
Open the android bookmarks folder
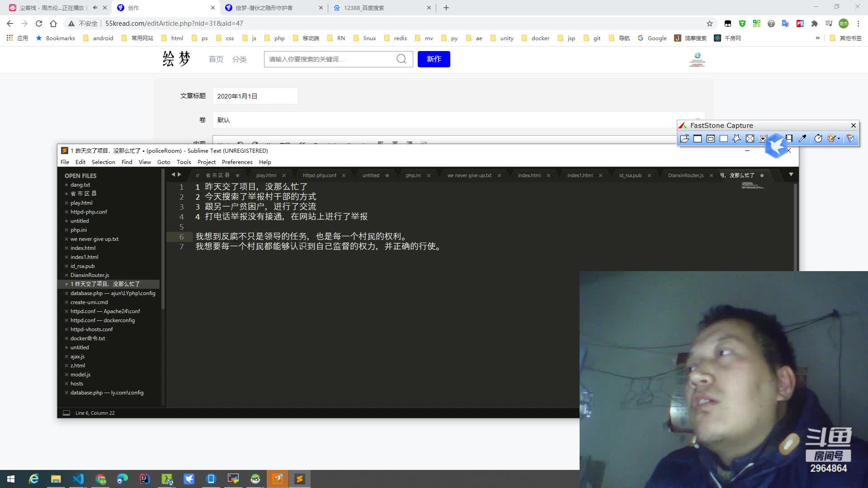coord(98,38)
